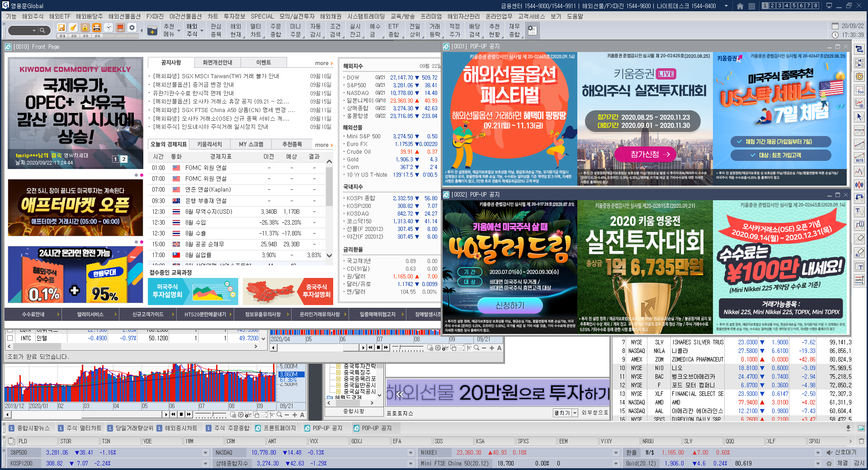Open the 차트 menu

[x=212, y=16]
